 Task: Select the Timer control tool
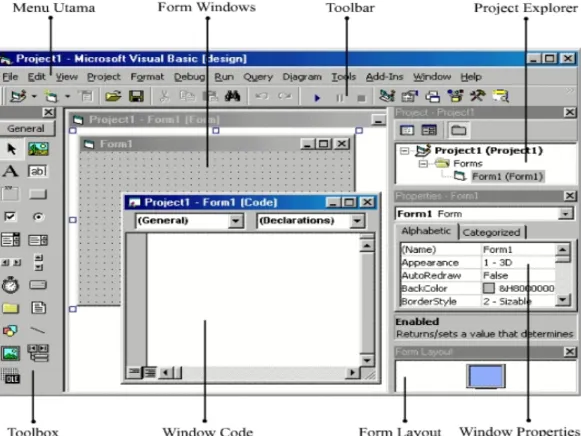10,285
